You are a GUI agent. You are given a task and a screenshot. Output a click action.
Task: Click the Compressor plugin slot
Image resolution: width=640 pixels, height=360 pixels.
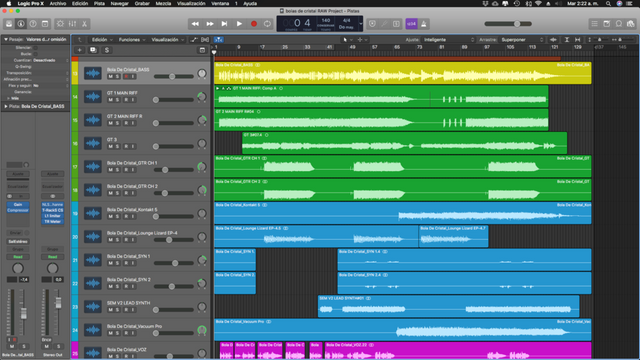18,210
